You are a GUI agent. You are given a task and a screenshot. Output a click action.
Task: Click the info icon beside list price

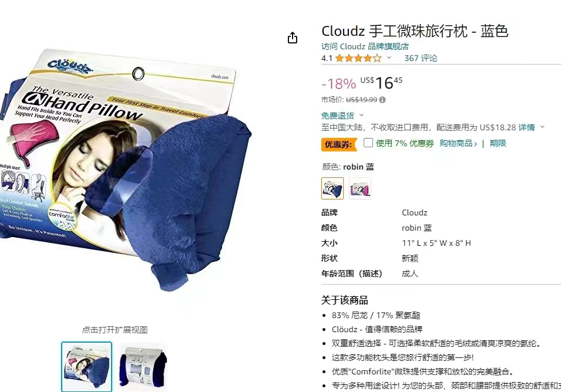pyautogui.click(x=382, y=100)
